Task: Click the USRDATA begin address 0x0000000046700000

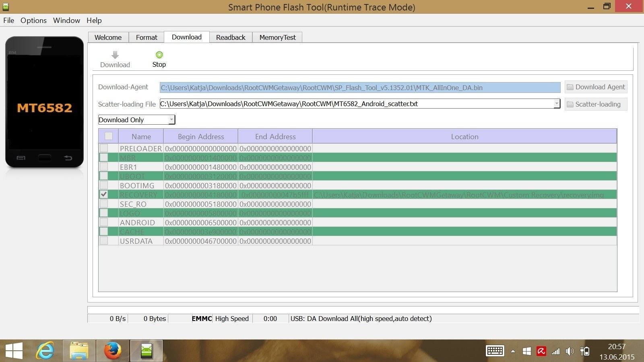Action: (200, 241)
